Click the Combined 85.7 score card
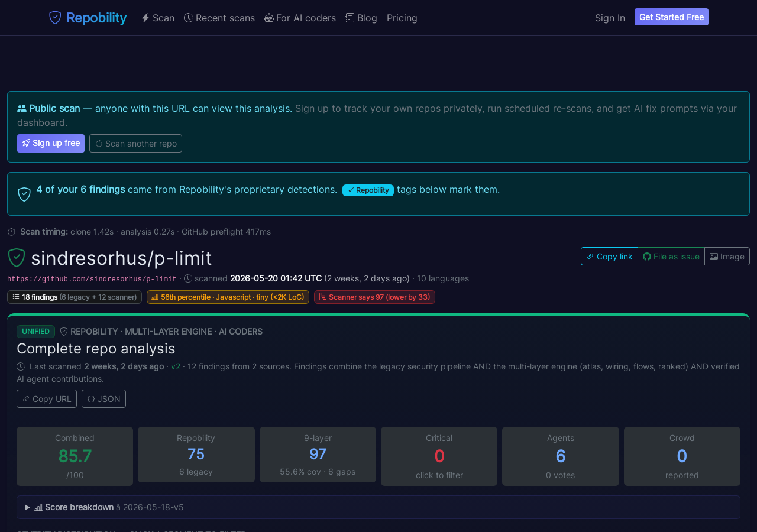This screenshot has width=757, height=532. click(x=75, y=456)
